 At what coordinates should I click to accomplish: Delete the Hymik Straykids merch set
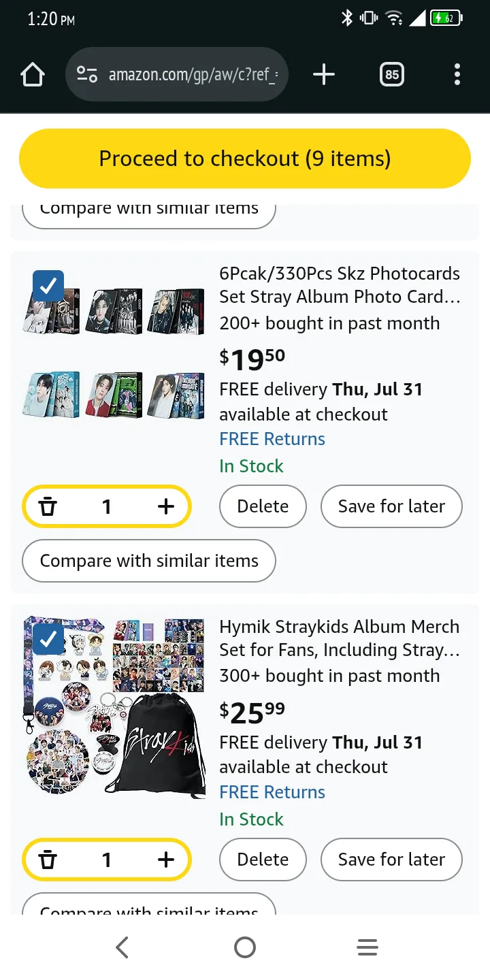[263, 860]
